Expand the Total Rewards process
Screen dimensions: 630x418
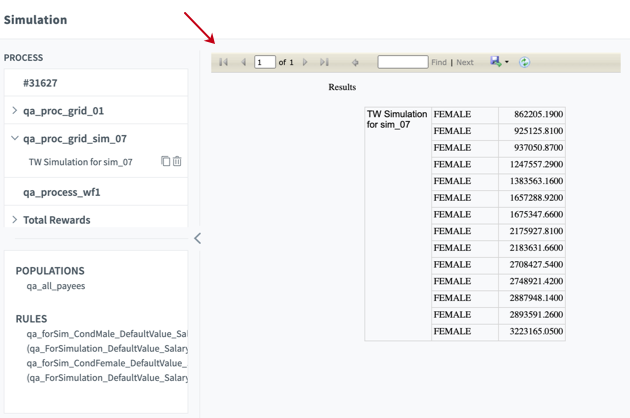15,220
